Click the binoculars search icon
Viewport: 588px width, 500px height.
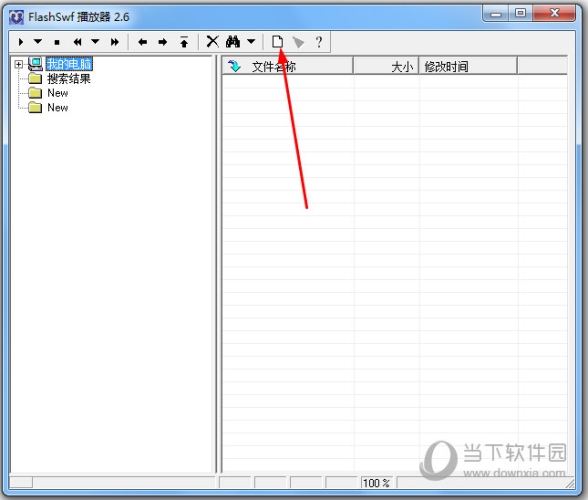tap(233, 41)
